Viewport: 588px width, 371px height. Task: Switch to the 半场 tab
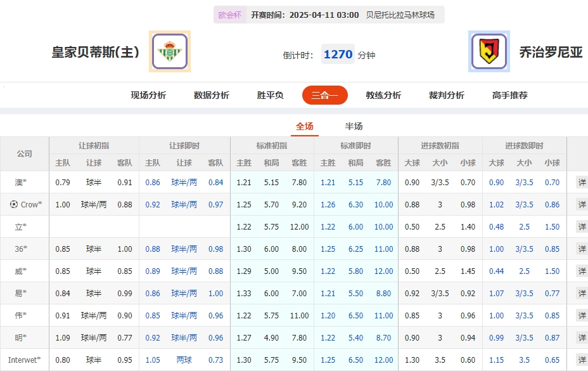[x=352, y=126]
